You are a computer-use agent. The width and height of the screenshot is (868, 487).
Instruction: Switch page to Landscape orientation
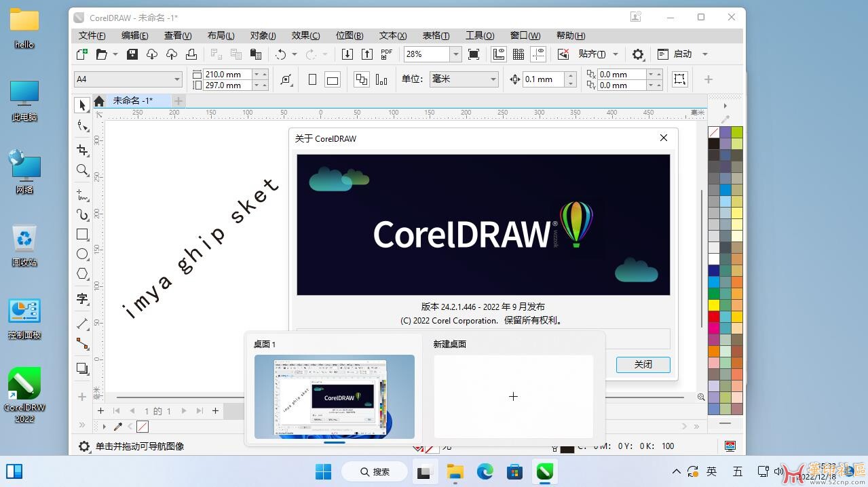point(333,79)
